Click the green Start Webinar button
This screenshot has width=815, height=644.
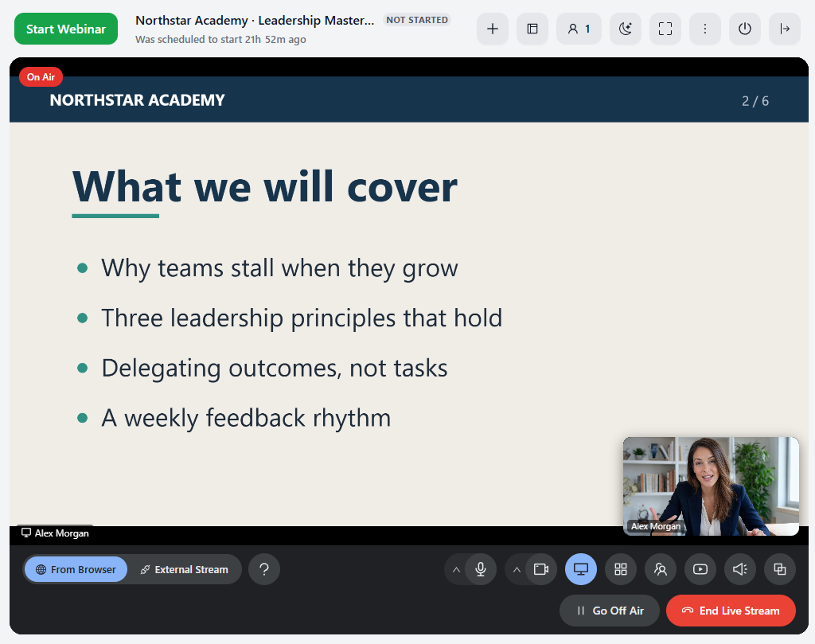click(66, 29)
